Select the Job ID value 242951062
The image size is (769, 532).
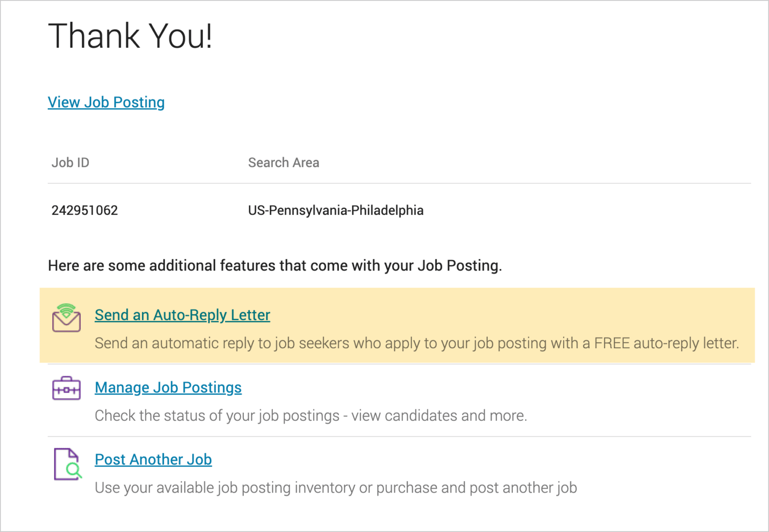85,210
